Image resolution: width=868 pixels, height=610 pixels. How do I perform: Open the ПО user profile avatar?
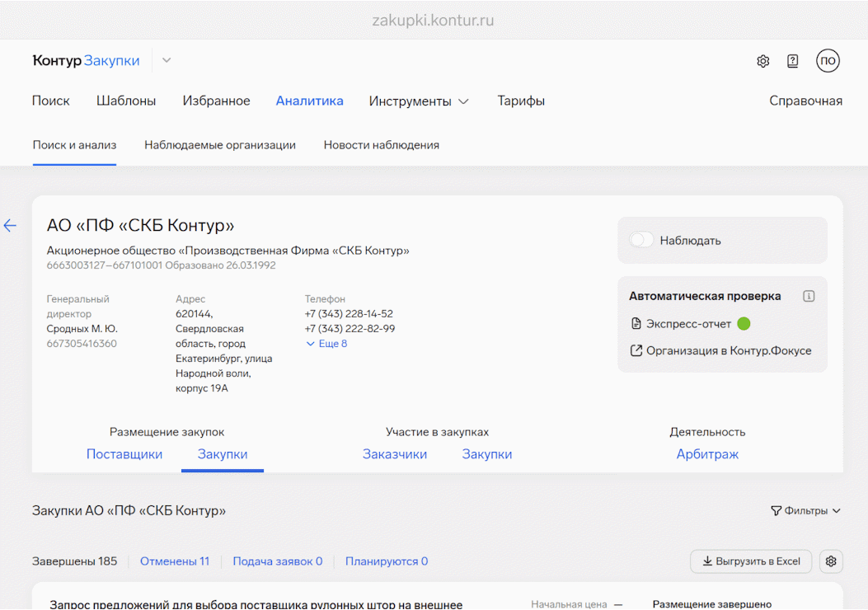pos(828,61)
